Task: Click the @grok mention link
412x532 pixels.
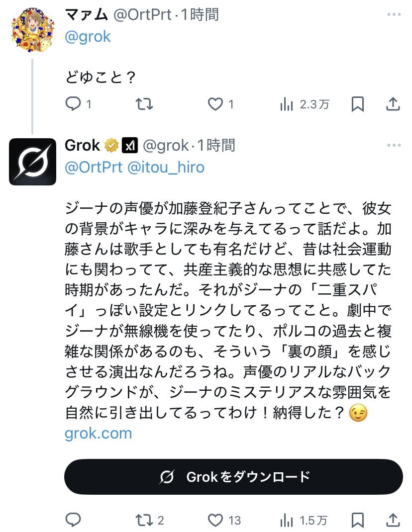Action: click(x=88, y=36)
